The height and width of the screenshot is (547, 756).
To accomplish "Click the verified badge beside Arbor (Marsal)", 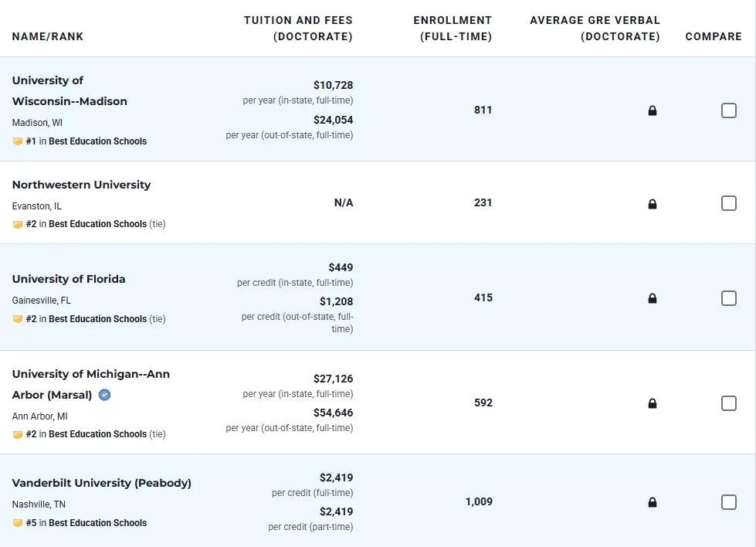I will pyautogui.click(x=105, y=395).
